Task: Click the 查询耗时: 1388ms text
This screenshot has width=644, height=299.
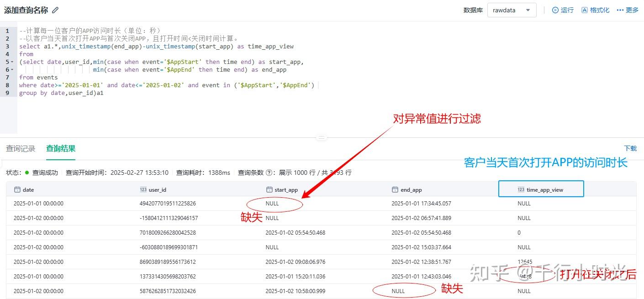Action: pos(203,173)
